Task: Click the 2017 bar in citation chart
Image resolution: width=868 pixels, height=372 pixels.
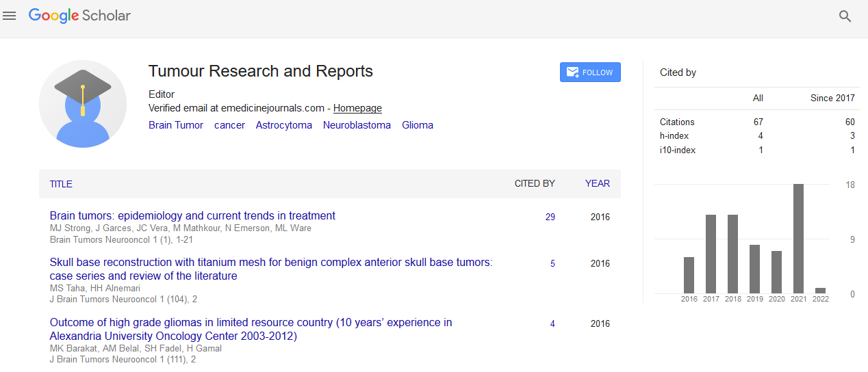Action: click(711, 254)
